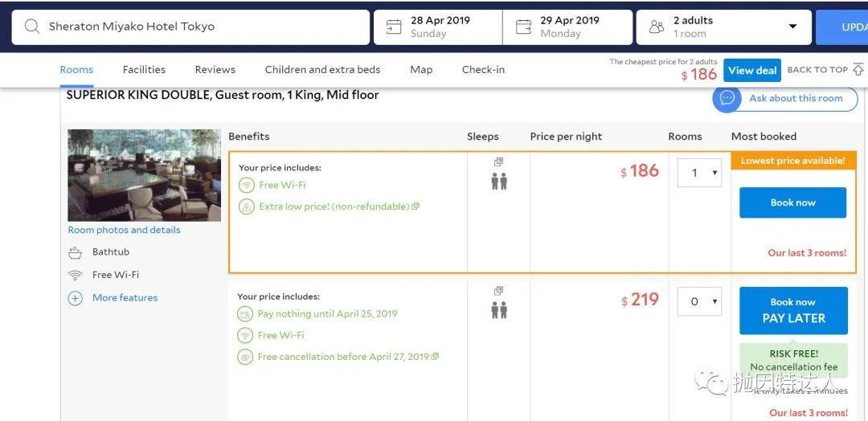Open room quantity dropdown for $186 rate
868x421 pixels.
(x=698, y=173)
